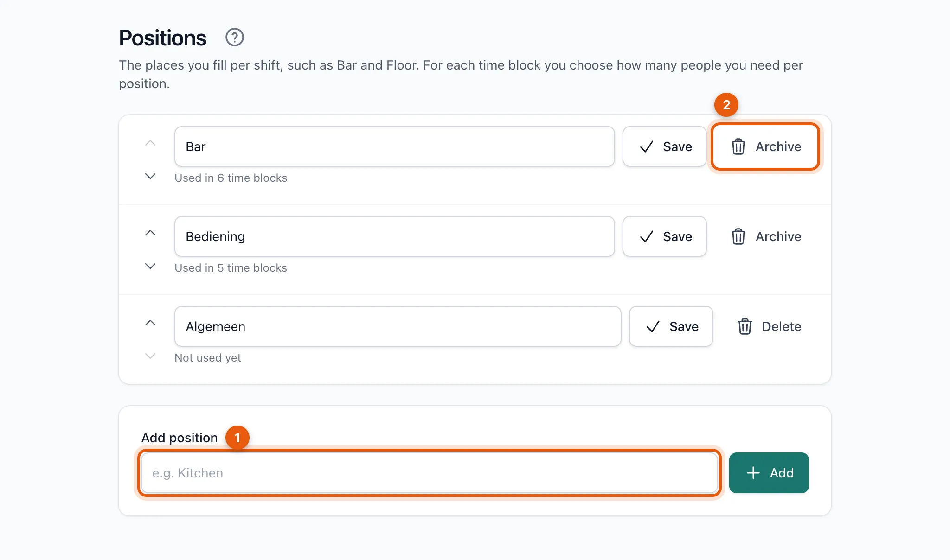
Task: Click the 'Add position' label
Action: pos(180,438)
